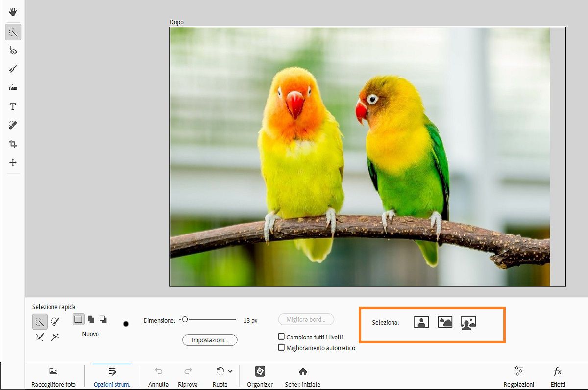Viewport: 588px width, 390px height.
Task: Open the Ruota dropdown arrow
Action: [x=230, y=371]
